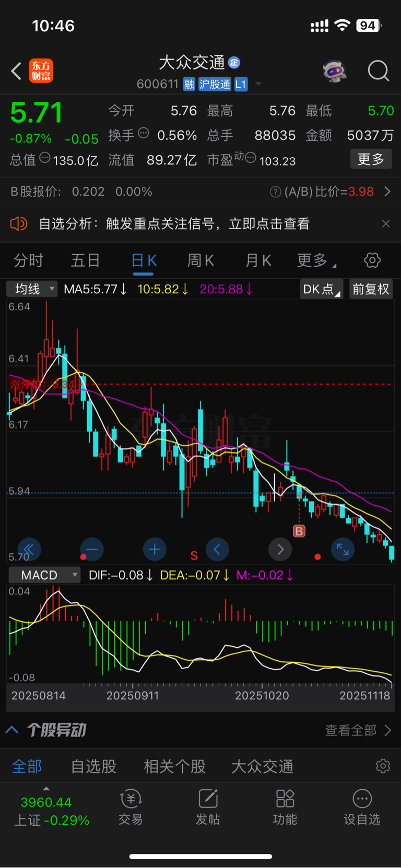Zoom out the K-line chart with minus
Screen dimensions: 401x868
(92, 549)
